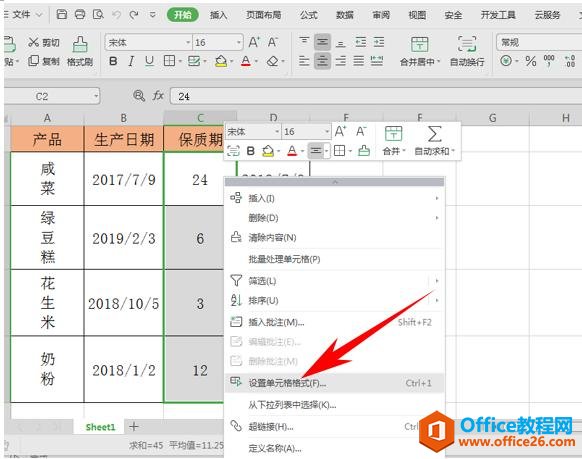This screenshot has height=459, width=582.
Task: Click the eraser clear icon in ribbon
Action: coord(273,61)
